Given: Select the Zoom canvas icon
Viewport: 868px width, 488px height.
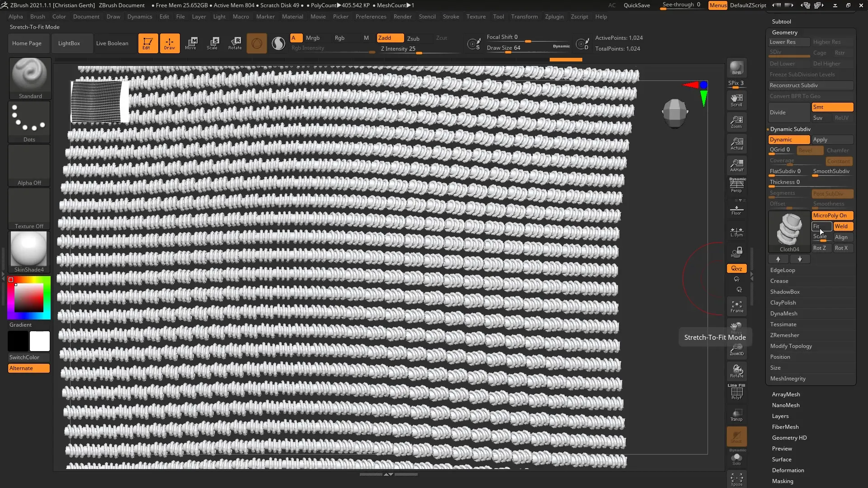Looking at the screenshot, I should pyautogui.click(x=736, y=122).
